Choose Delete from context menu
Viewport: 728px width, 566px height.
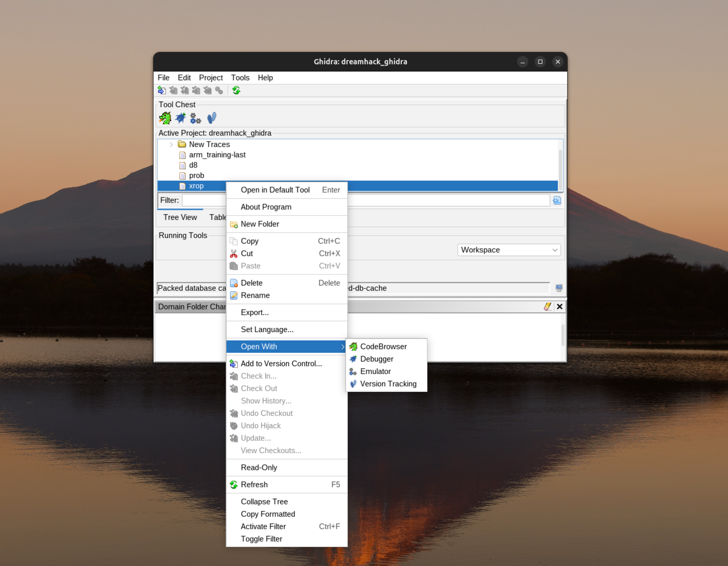[286, 283]
